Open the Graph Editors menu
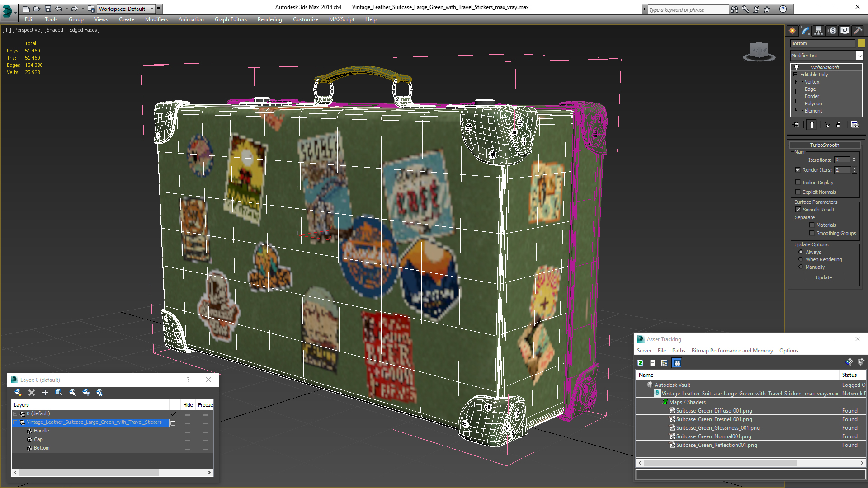This screenshot has width=868, height=488. point(231,19)
